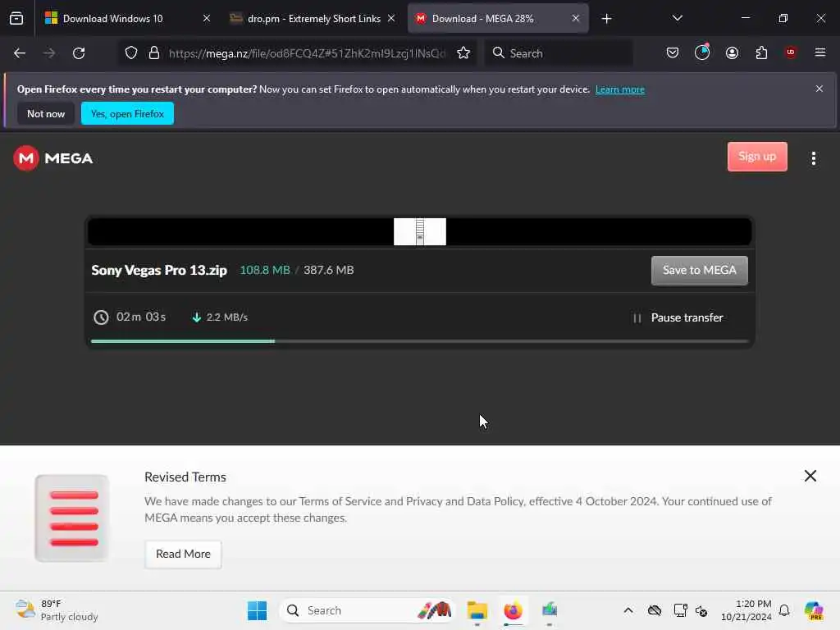This screenshot has height=630, width=840.
Task: Open the tracking protection shield icon
Action: [x=131, y=53]
